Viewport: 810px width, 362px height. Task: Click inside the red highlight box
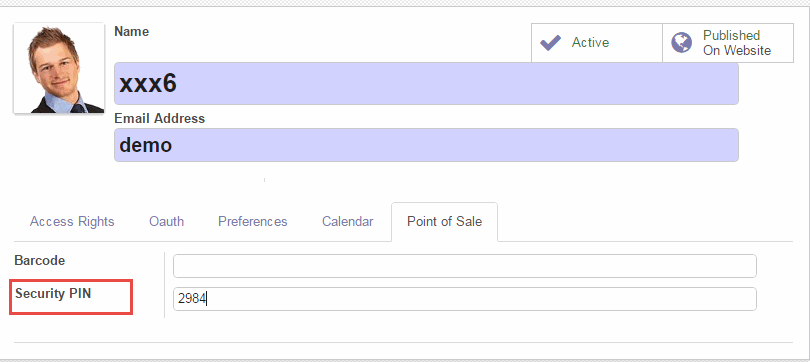[x=71, y=296]
